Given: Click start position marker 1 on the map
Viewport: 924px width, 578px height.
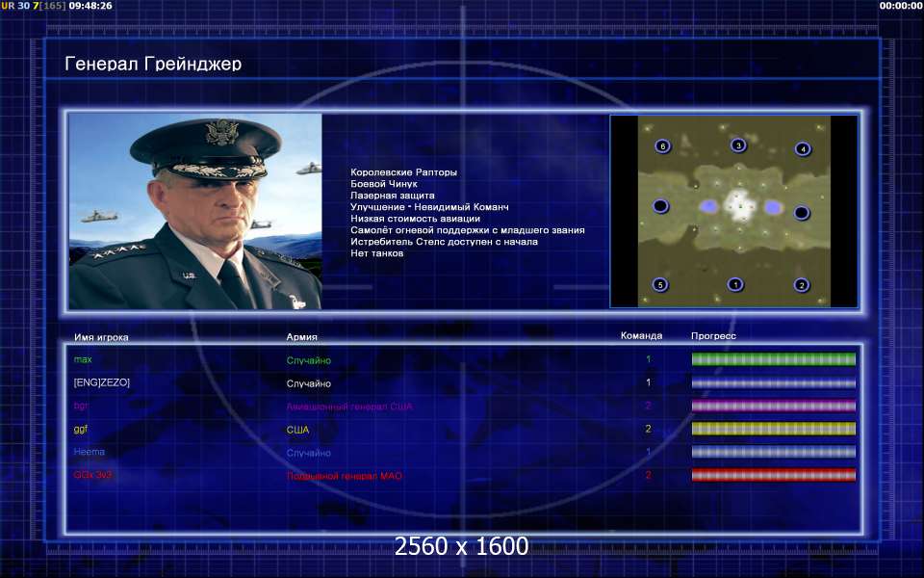Looking at the screenshot, I should [x=734, y=284].
